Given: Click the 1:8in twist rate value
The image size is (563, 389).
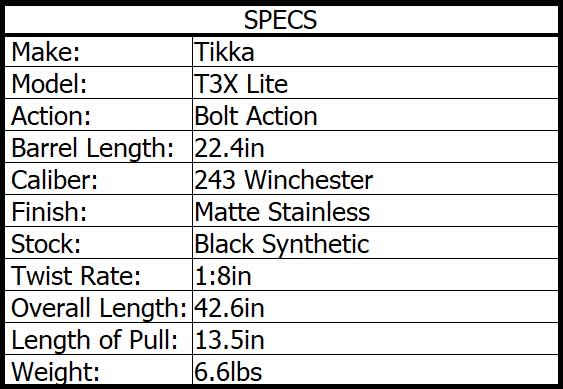Looking at the screenshot, I should [223, 276].
